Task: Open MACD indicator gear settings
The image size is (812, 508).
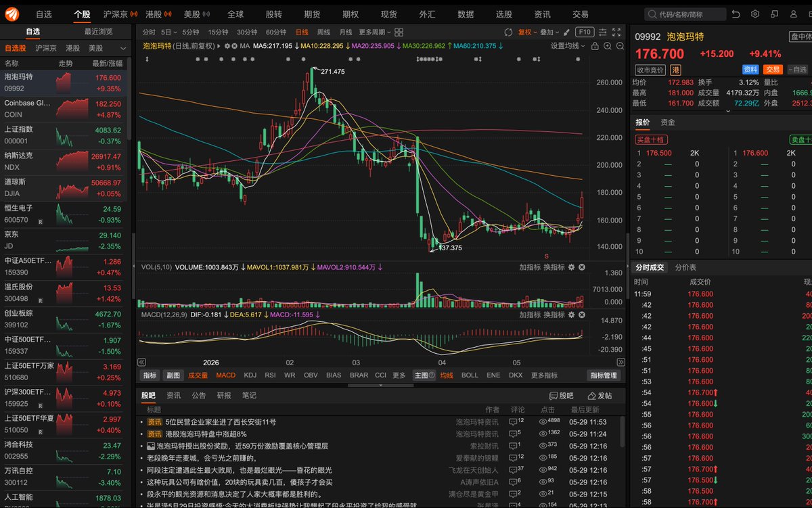Action: pyautogui.click(x=571, y=315)
